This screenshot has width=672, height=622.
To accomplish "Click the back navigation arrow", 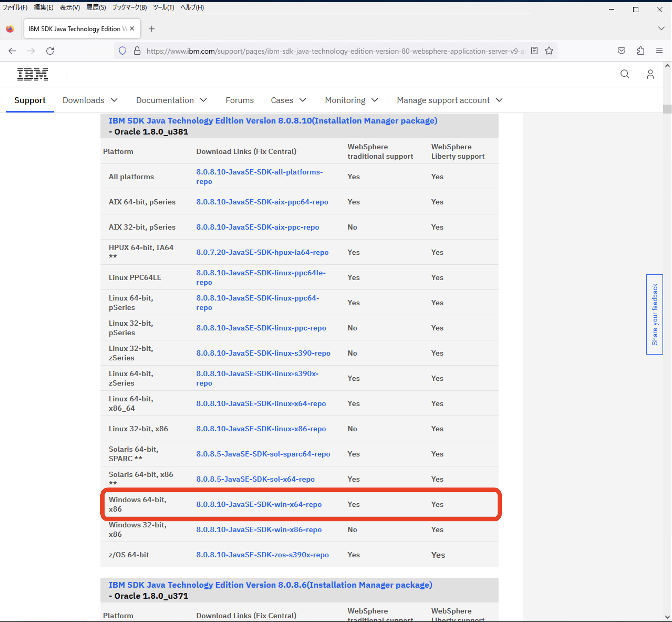I will click(x=12, y=51).
